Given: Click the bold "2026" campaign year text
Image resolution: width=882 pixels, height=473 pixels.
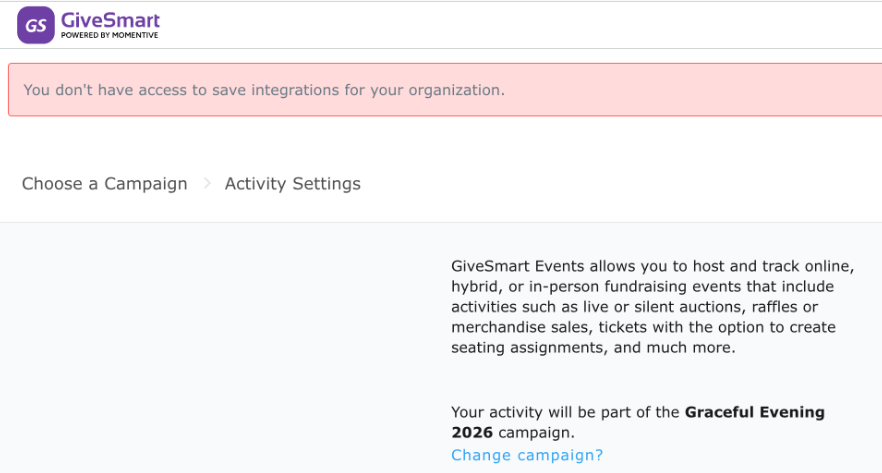Looking at the screenshot, I should 472,433.
